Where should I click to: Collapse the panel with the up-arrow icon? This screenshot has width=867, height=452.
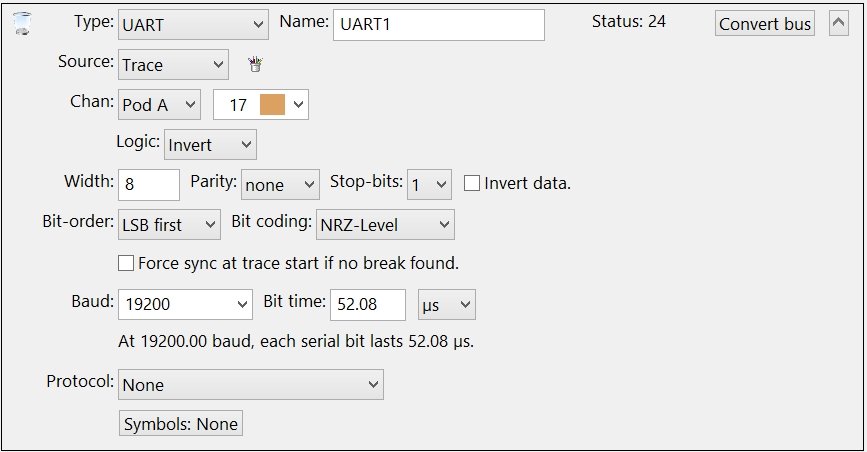838,24
